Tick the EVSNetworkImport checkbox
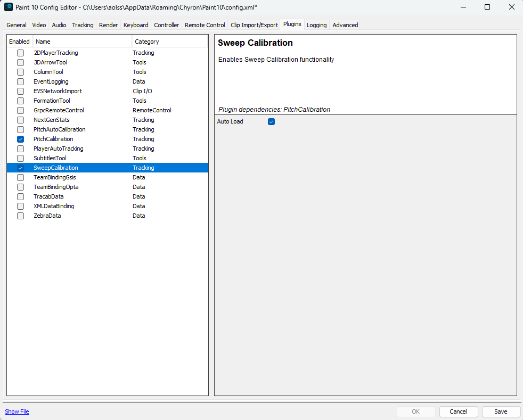The width and height of the screenshot is (523, 420). pyautogui.click(x=20, y=91)
